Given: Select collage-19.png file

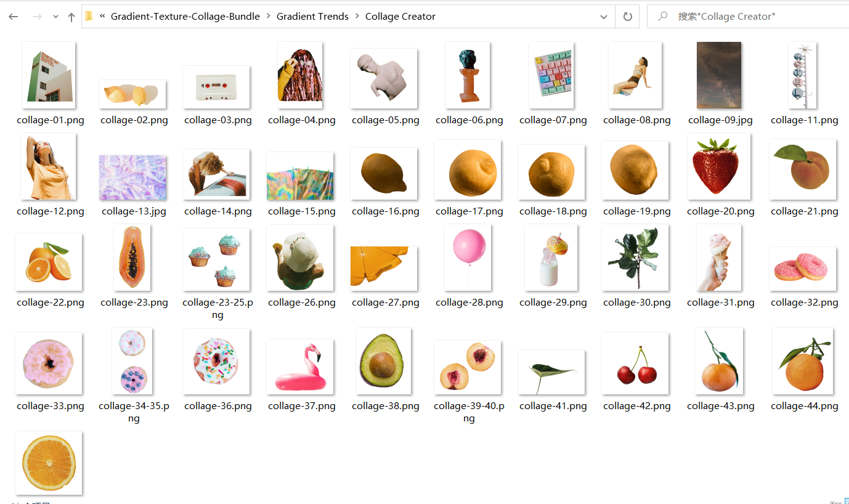Looking at the screenshot, I should click(635, 170).
